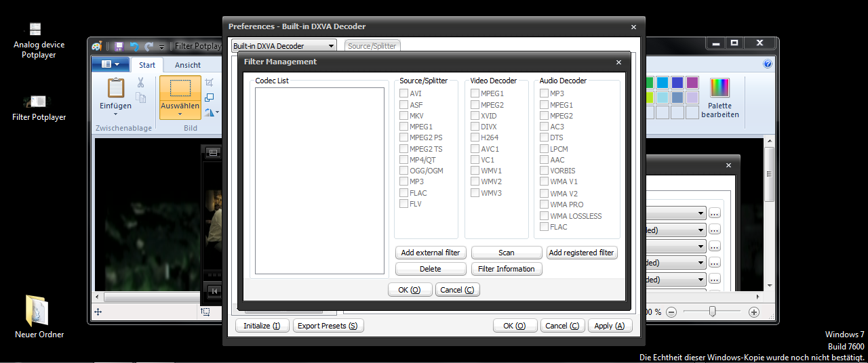Check the H264 video decoder option

point(475,137)
